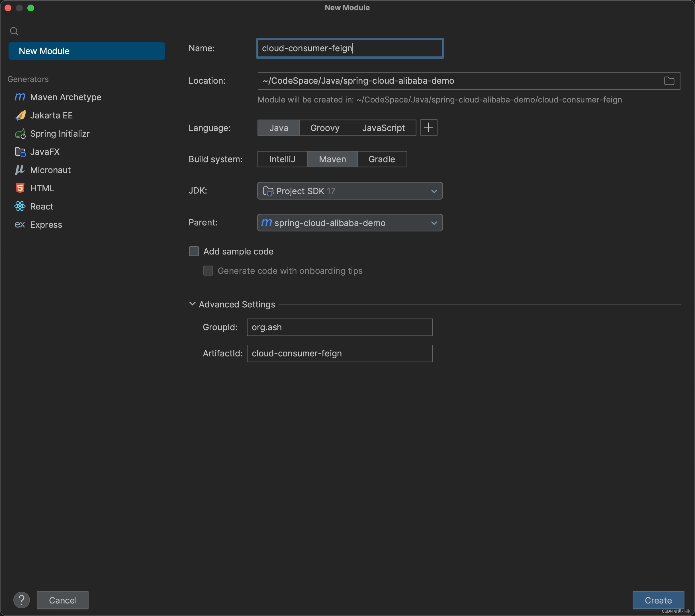Open the JDK Project SDK dropdown
695x616 pixels.
click(x=349, y=191)
